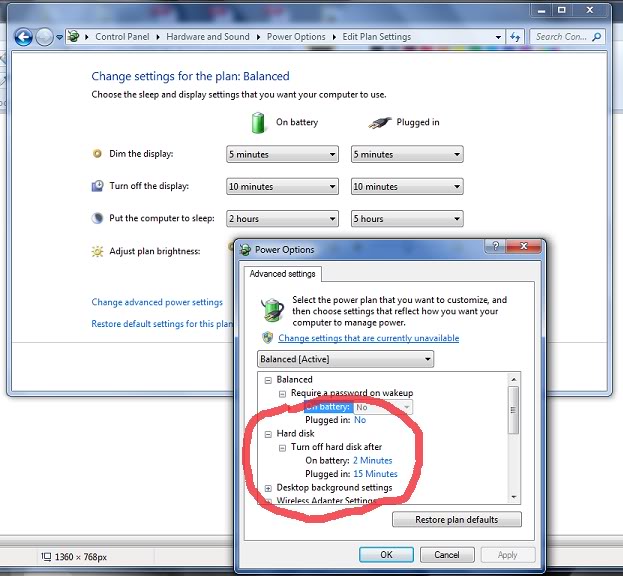The height and width of the screenshot is (576, 623).
Task: Select Control Panel breadcrumb
Action: click(122, 37)
